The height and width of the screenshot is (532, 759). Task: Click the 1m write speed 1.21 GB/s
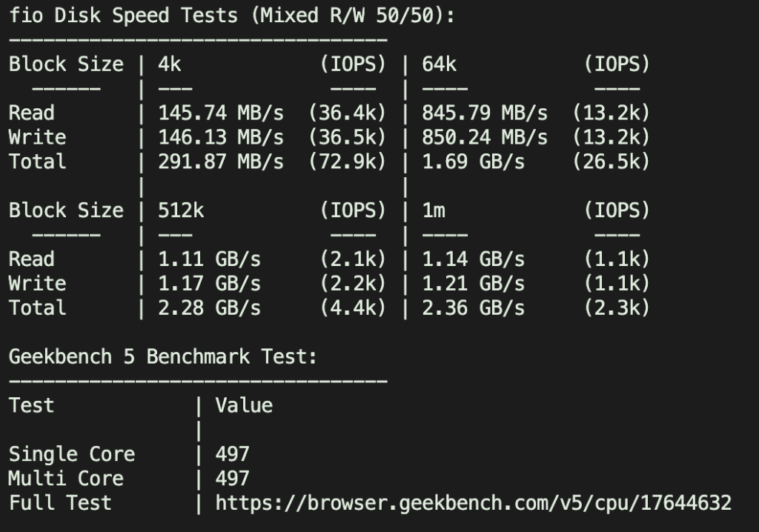(x=473, y=284)
